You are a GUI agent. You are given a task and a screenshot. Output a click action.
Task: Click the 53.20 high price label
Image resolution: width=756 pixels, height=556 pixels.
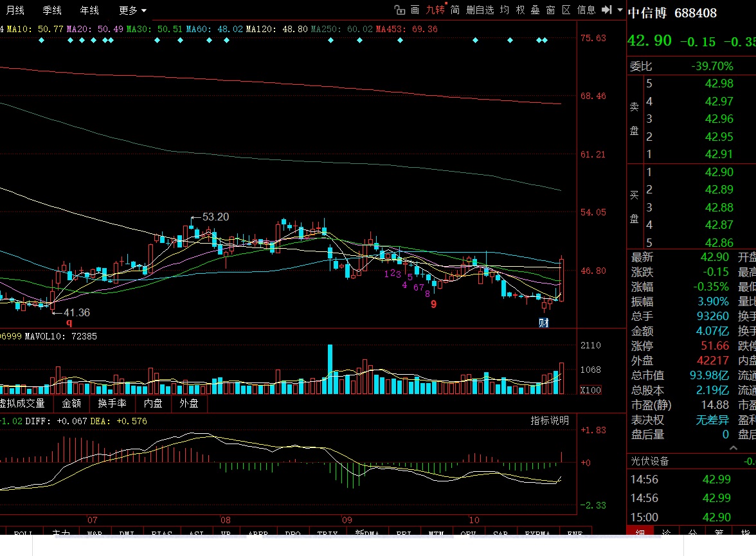215,217
